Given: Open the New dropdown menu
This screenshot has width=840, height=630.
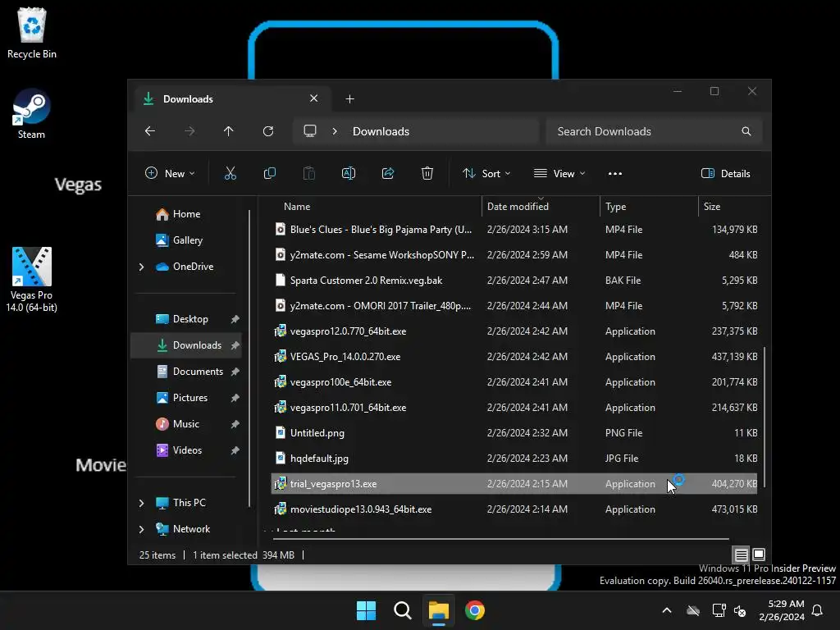Looking at the screenshot, I should (x=171, y=174).
